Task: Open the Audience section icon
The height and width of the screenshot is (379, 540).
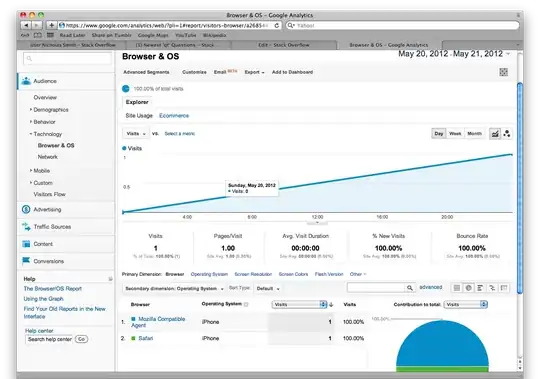Action: [26, 81]
